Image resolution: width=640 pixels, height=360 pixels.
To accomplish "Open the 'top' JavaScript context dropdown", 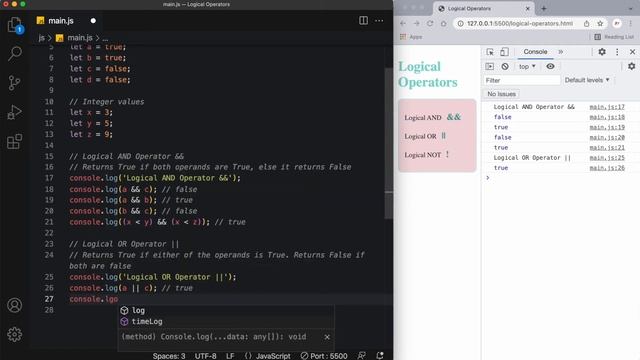I will click(527, 67).
